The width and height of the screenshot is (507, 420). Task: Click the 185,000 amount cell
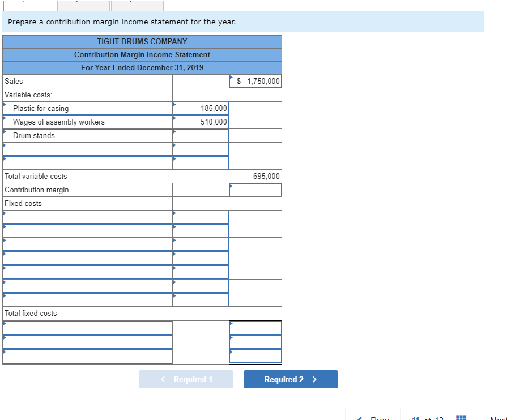200,108
